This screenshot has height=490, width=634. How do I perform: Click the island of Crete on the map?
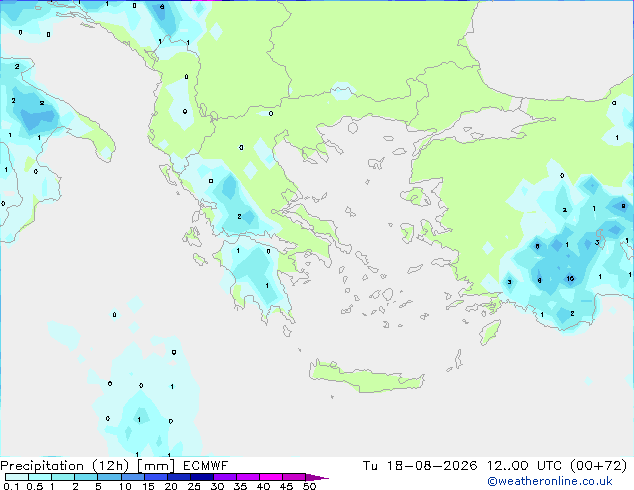(366, 377)
